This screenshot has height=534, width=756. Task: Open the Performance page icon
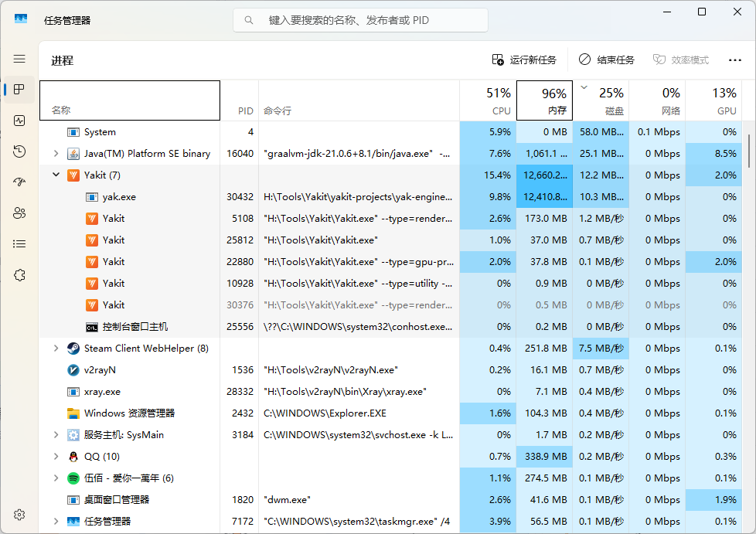(x=19, y=121)
